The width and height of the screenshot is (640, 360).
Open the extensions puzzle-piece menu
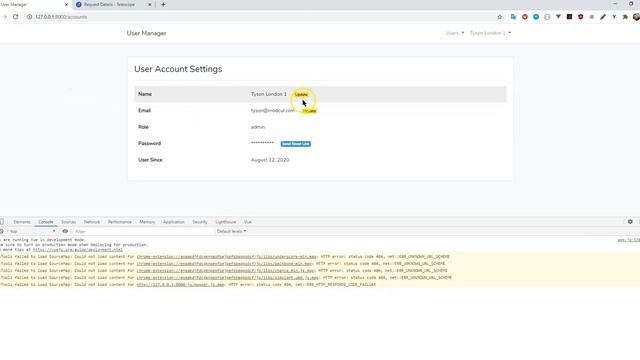tap(625, 17)
